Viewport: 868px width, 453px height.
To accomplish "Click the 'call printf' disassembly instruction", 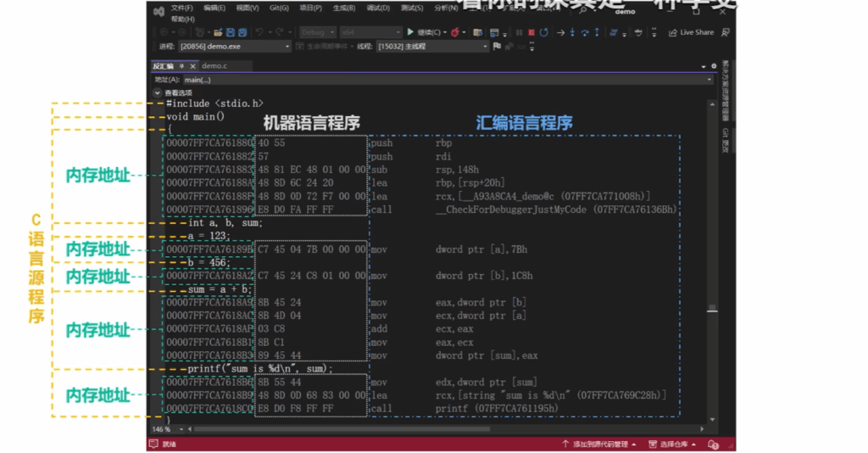I will pyautogui.click(x=464, y=409).
